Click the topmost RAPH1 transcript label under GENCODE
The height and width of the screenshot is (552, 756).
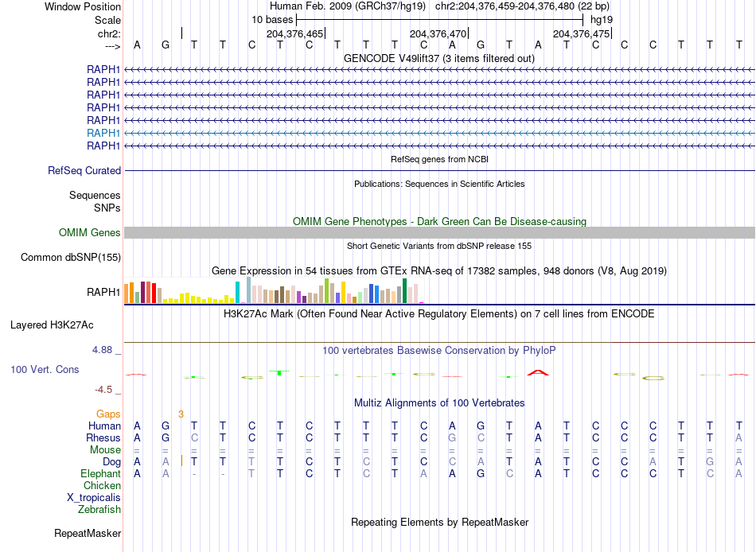tap(103, 69)
